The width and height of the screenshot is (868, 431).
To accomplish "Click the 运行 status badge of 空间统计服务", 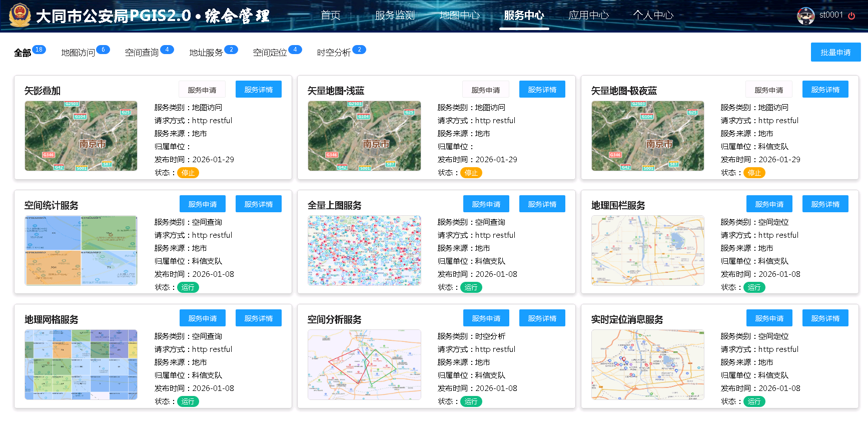I will [188, 287].
